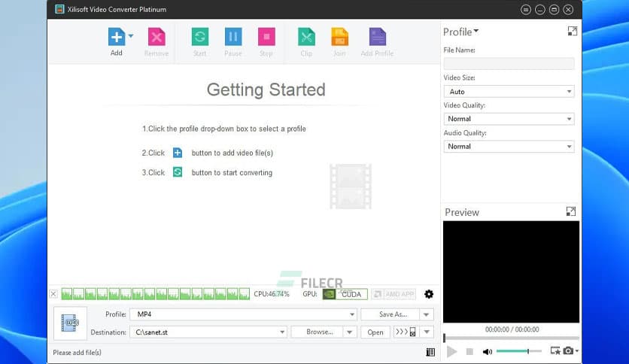Take a snapshot with the camera icon

pos(568,350)
